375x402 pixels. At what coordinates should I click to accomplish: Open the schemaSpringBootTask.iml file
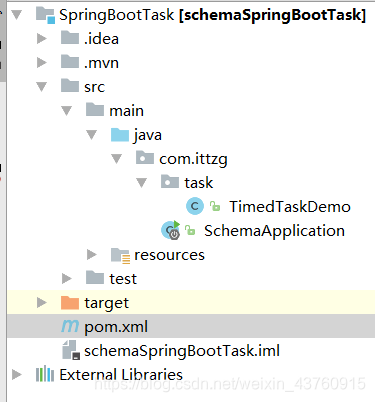[182, 351]
